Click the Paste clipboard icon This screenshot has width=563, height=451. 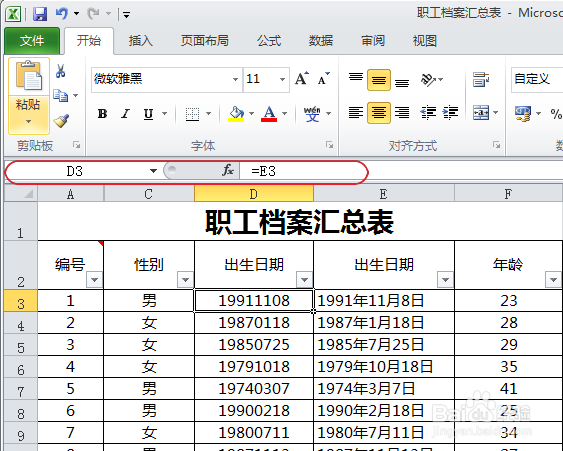[29, 76]
